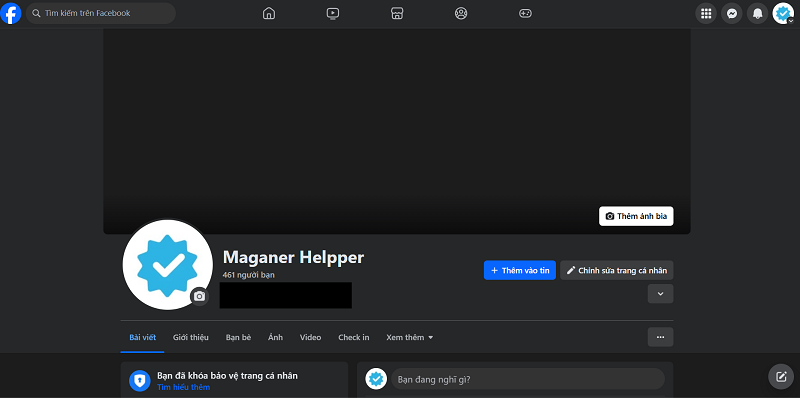The width and height of the screenshot is (800, 398).
Task: Select the 'Bạn bè' tab
Action: pos(238,337)
